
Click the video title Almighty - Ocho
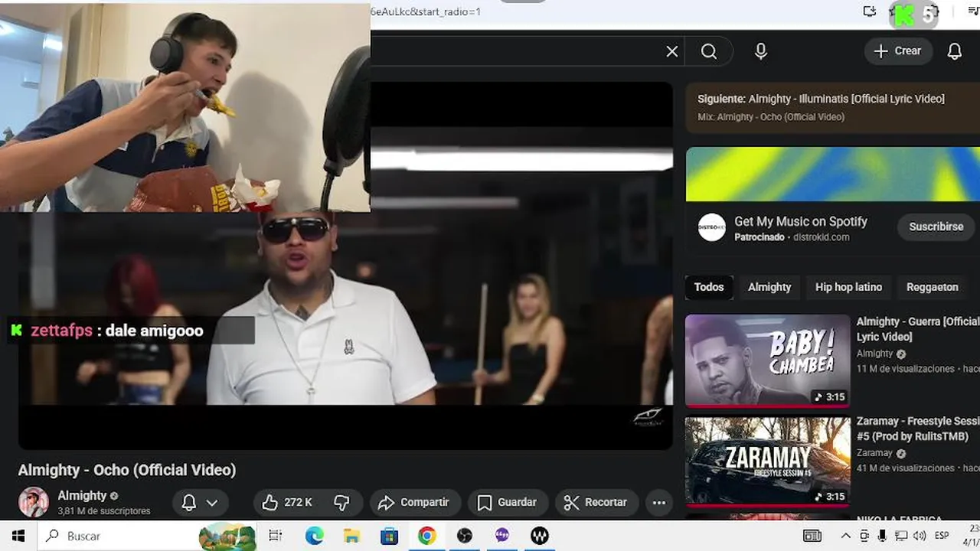pyautogui.click(x=127, y=470)
